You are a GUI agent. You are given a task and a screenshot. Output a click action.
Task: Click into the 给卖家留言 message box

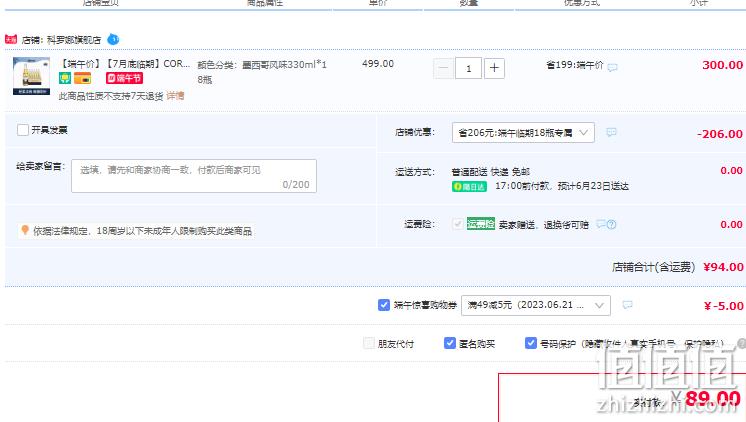pos(194,176)
